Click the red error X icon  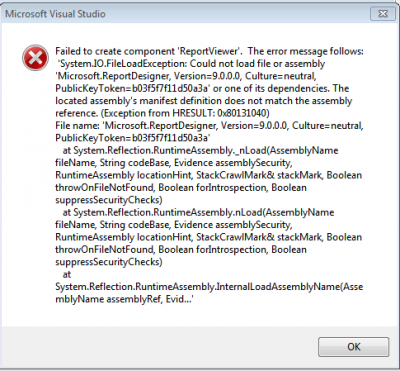coord(35,58)
